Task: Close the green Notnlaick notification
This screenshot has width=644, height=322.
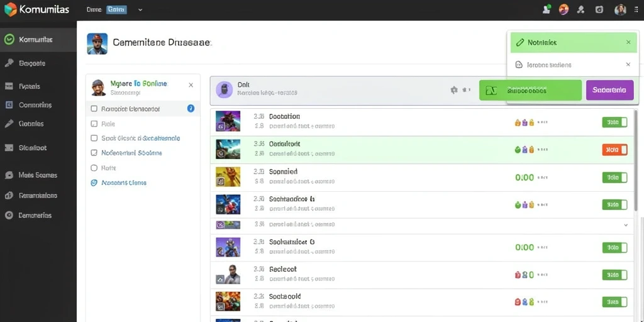Action: pos(628,42)
